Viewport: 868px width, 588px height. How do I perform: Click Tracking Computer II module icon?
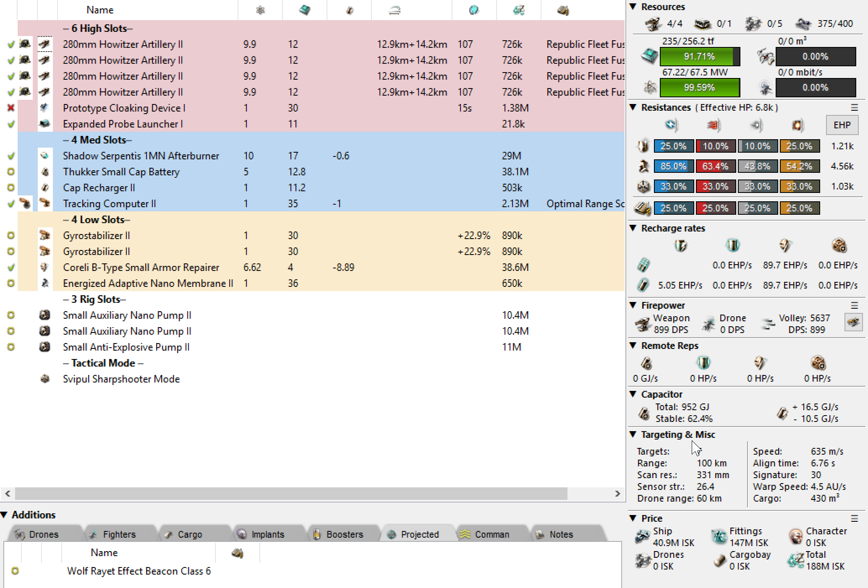(44, 203)
